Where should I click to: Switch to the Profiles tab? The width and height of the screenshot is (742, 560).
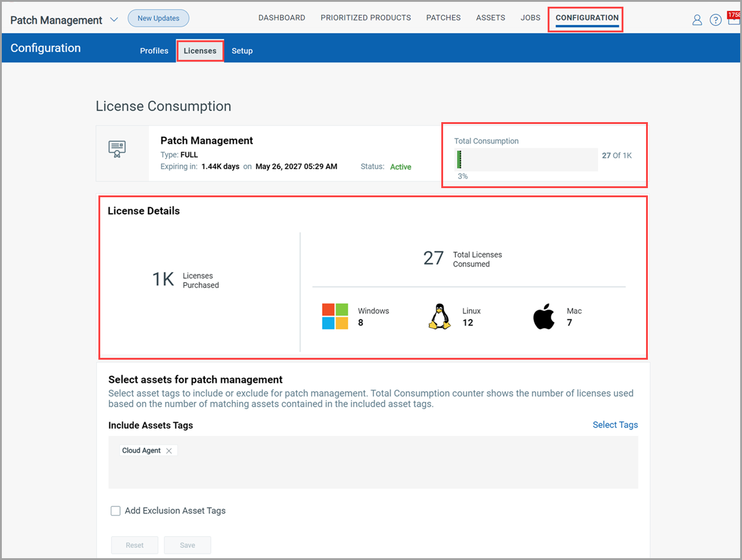pyautogui.click(x=154, y=51)
